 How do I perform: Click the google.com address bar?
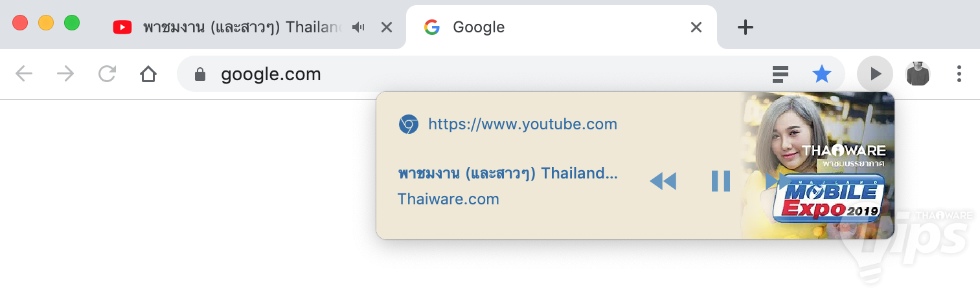[453, 74]
